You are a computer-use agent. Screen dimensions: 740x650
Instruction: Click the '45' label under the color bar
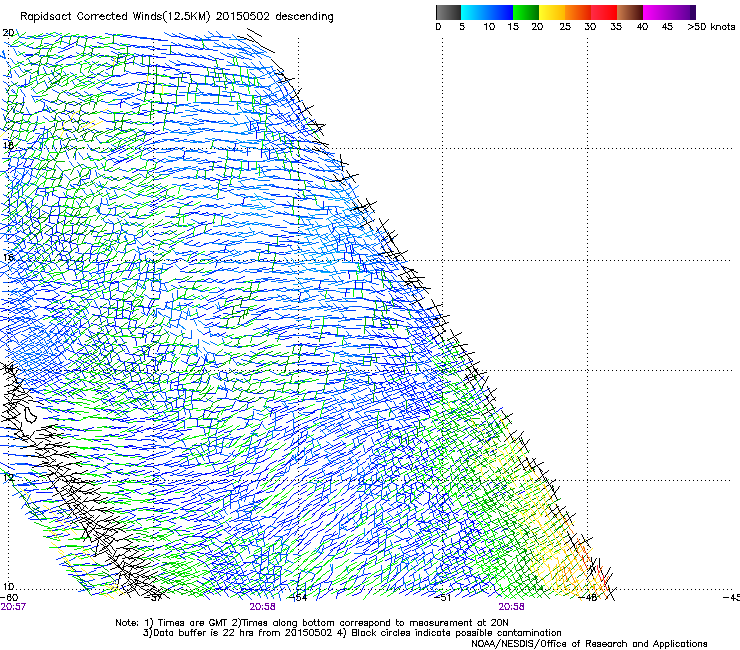[667, 27]
